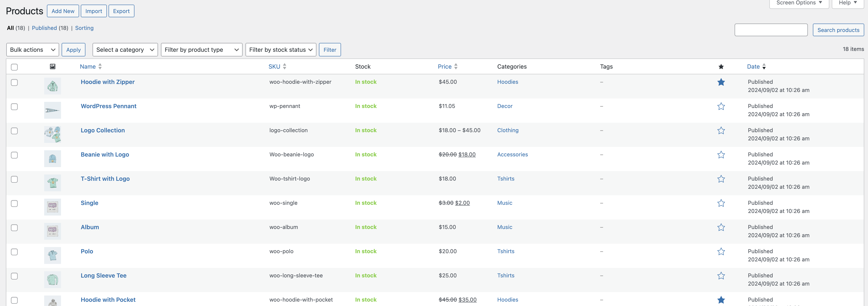The image size is (868, 306).
Task: Toggle featured star for Hoodie with Zipper
Action: pos(721,82)
